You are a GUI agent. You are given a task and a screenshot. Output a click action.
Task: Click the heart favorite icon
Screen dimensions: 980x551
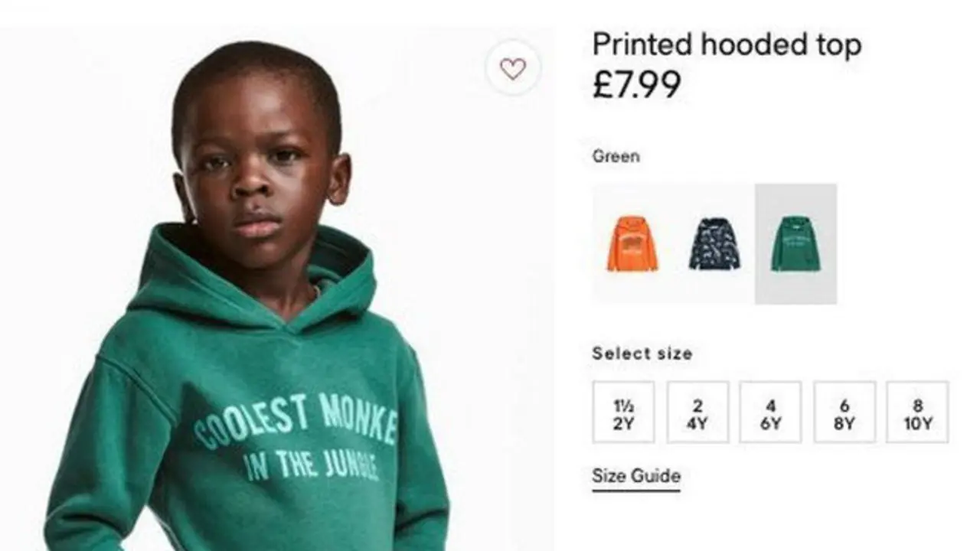pos(512,69)
